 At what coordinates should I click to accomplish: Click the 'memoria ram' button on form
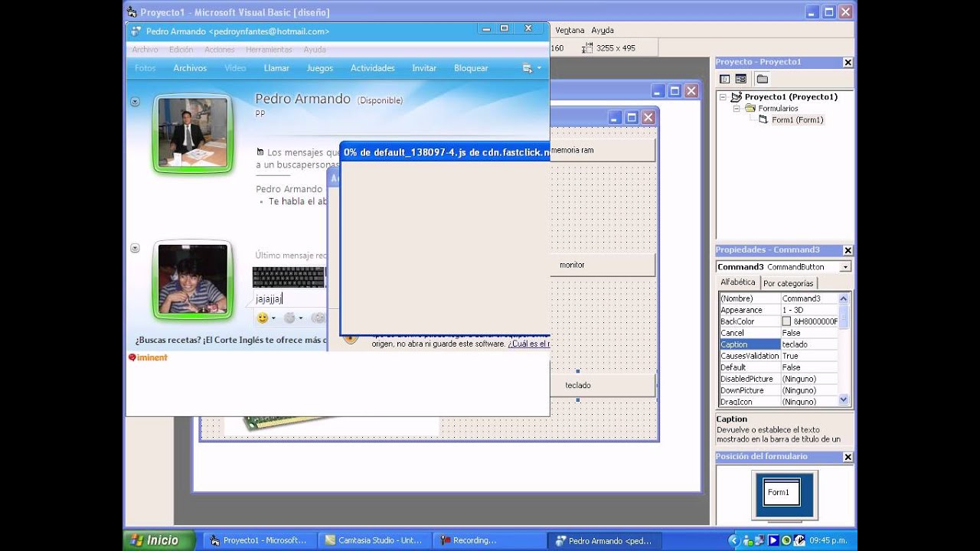[603, 150]
